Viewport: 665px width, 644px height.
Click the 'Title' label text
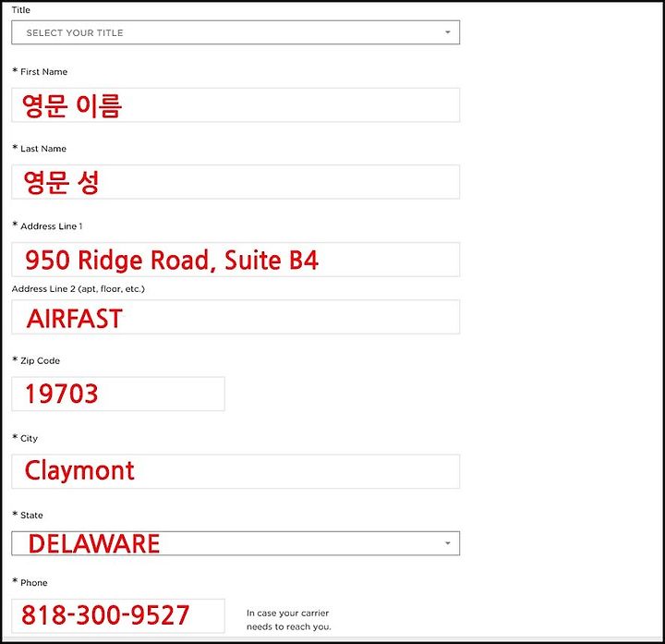(x=20, y=10)
